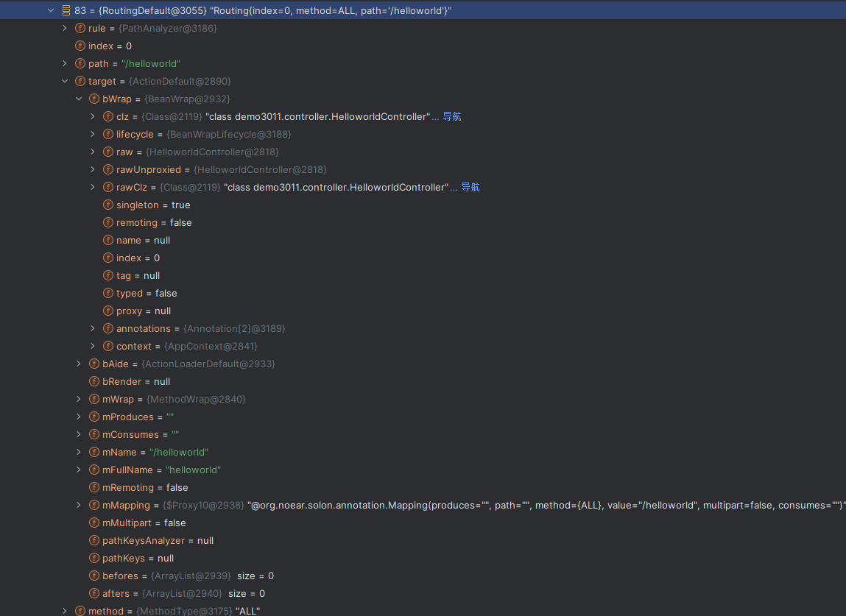This screenshot has height=616, width=846.
Task: Click the field icon beside index = 0 under RoutingDefault
Action: click(80, 46)
